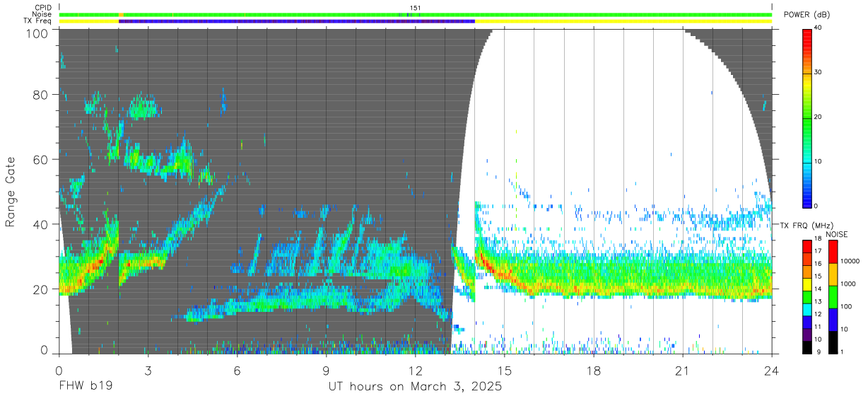Screen dimensions: 868x401
Task: Click power colorbar tick label '20'
Action: (x=819, y=117)
